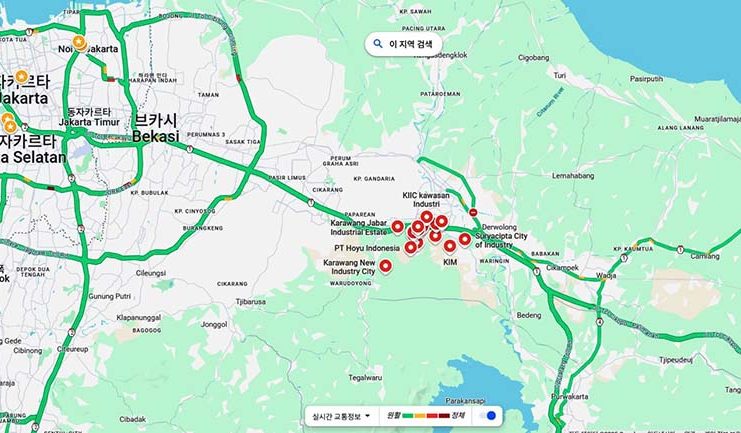The image size is (741, 433).
Task: Click the green swatch in traffic legend
Action: 407,416
